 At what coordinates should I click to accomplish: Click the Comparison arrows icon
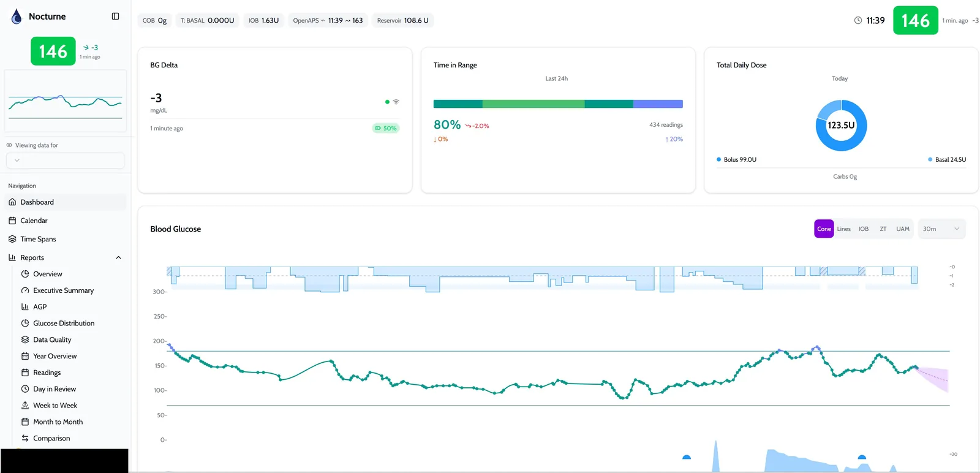tap(25, 438)
